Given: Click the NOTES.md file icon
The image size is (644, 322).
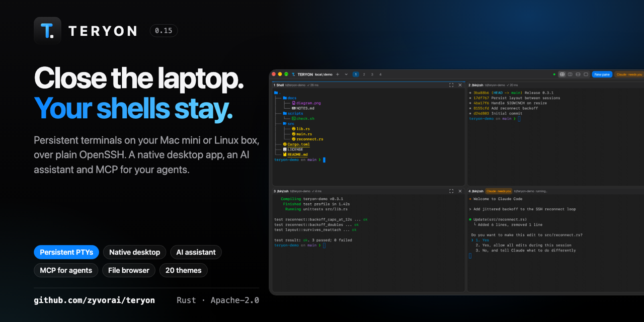Looking at the screenshot, I should (x=294, y=108).
